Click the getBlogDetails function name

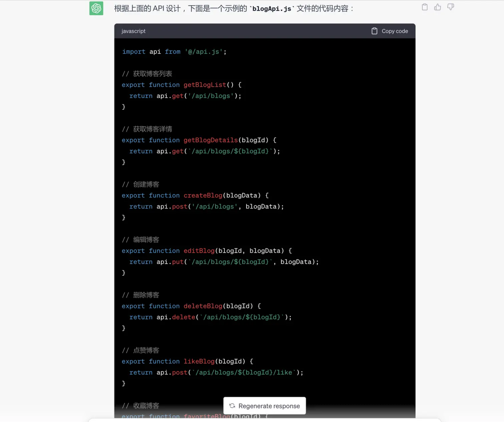[211, 140]
